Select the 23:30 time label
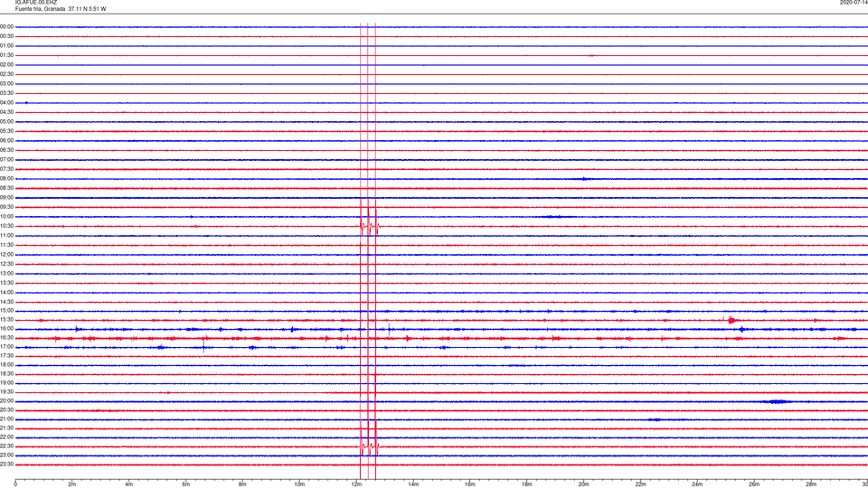The image size is (868, 488). point(6,465)
